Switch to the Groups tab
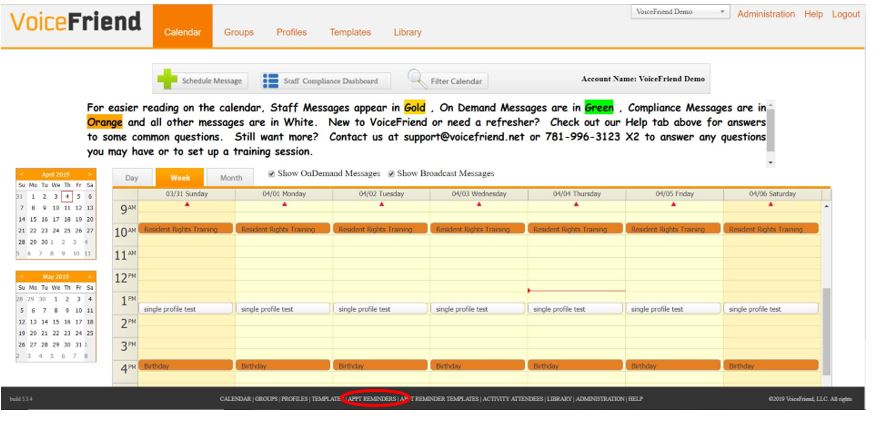Image resolution: width=896 pixels, height=421 pixels. pos(238,33)
